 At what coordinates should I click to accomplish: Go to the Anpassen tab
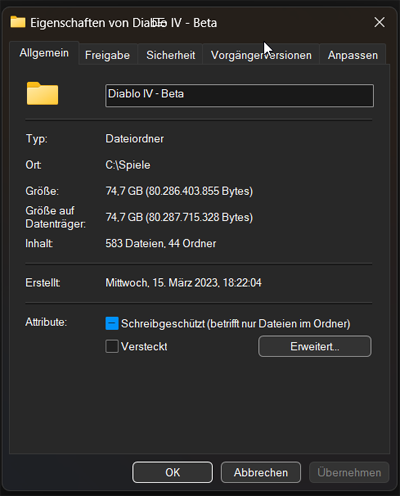click(x=353, y=55)
